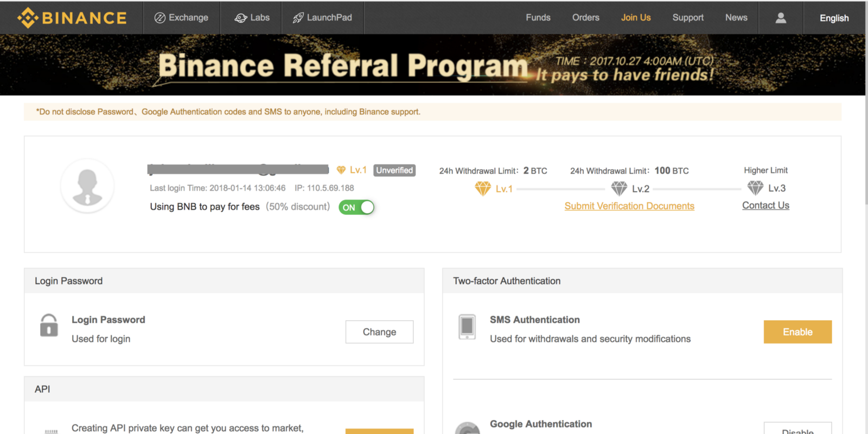The width and height of the screenshot is (868, 434).
Task: Click the Higher Limit label
Action: coord(765,170)
